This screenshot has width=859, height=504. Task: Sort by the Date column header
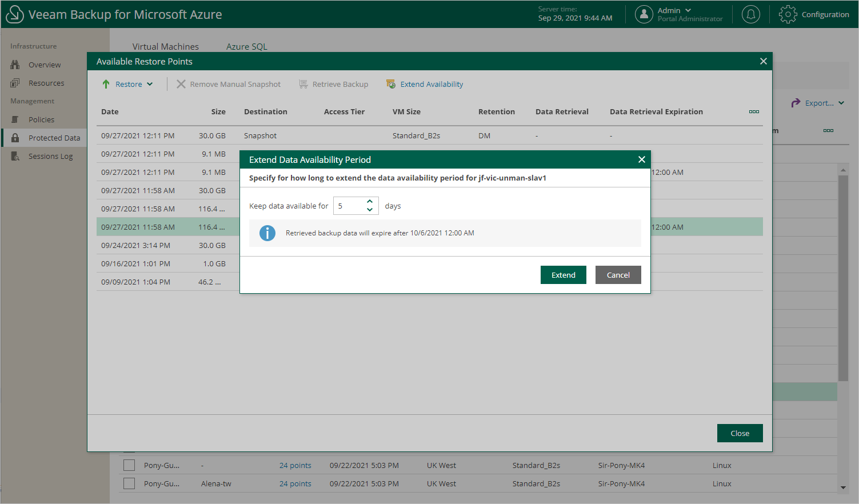[110, 111]
